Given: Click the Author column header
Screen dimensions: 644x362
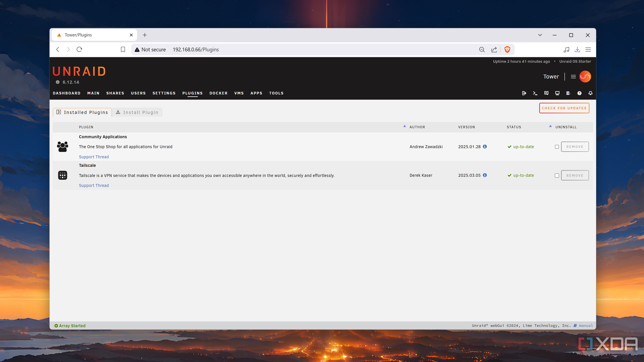Looking at the screenshot, I should [417, 127].
